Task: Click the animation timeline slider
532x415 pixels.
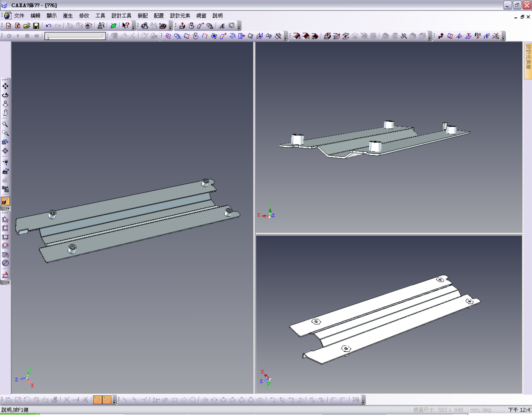Action: (x=75, y=36)
